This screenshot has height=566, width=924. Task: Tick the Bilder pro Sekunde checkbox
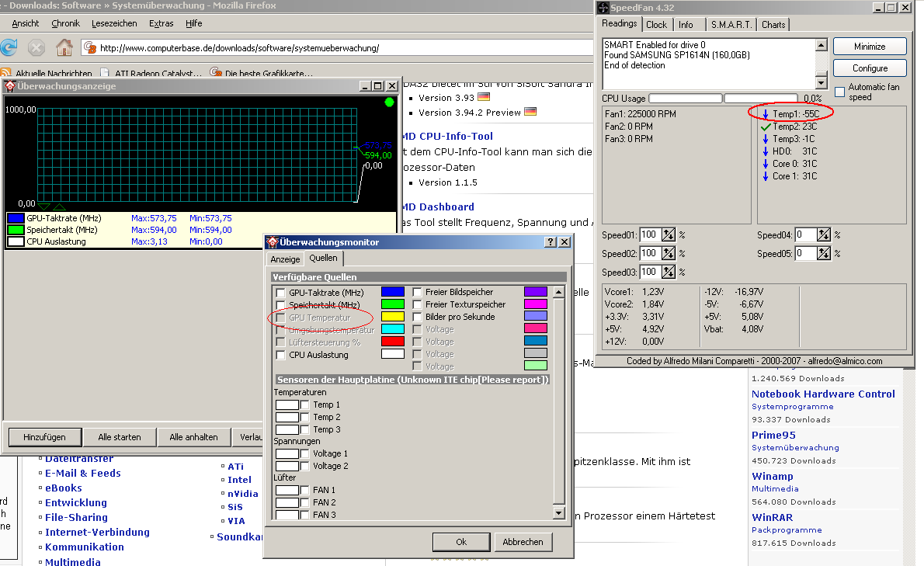tap(417, 317)
